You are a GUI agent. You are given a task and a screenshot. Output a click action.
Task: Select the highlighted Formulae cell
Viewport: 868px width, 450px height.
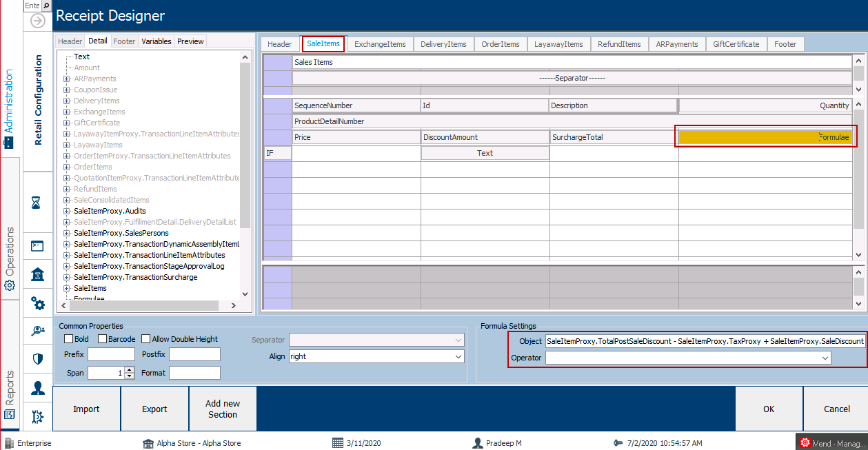[x=765, y=137]
